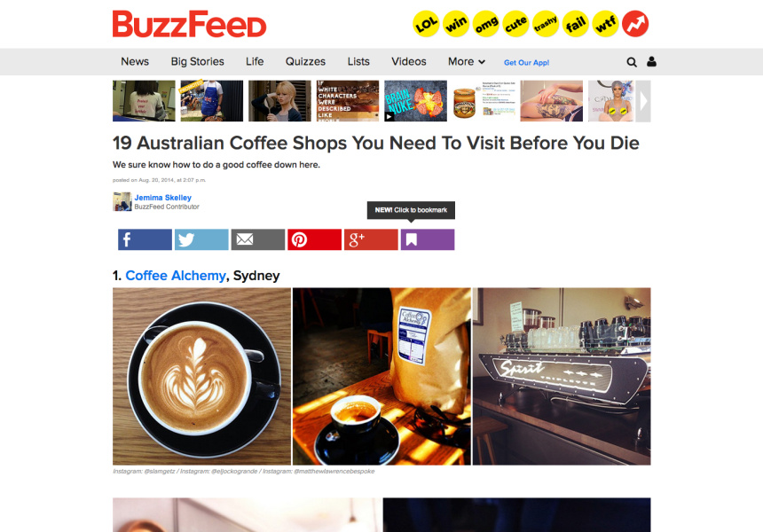Go to the Quizzes section
Screen dimensions: 763x532
click(305, 62)
